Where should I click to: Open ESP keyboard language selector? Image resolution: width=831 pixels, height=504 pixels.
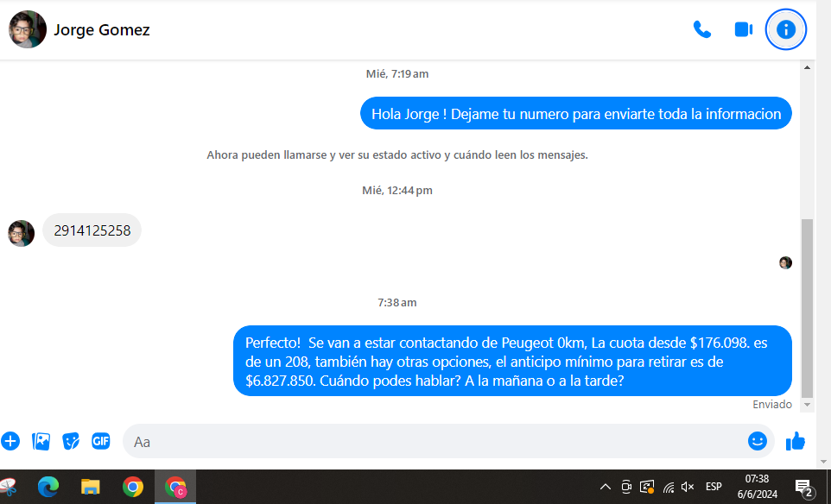tap(714, 487)
